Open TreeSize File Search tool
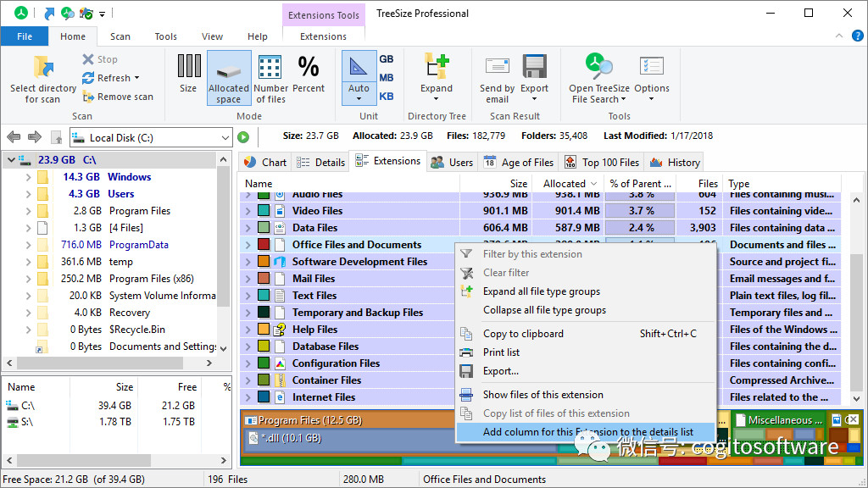 coord(599,78)
